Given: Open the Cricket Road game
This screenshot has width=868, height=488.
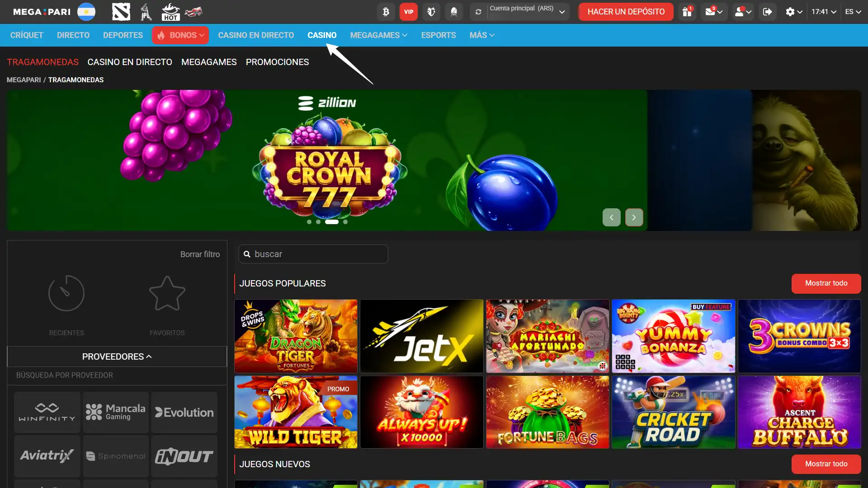Looking at the screenshot, I should (673, 412).
